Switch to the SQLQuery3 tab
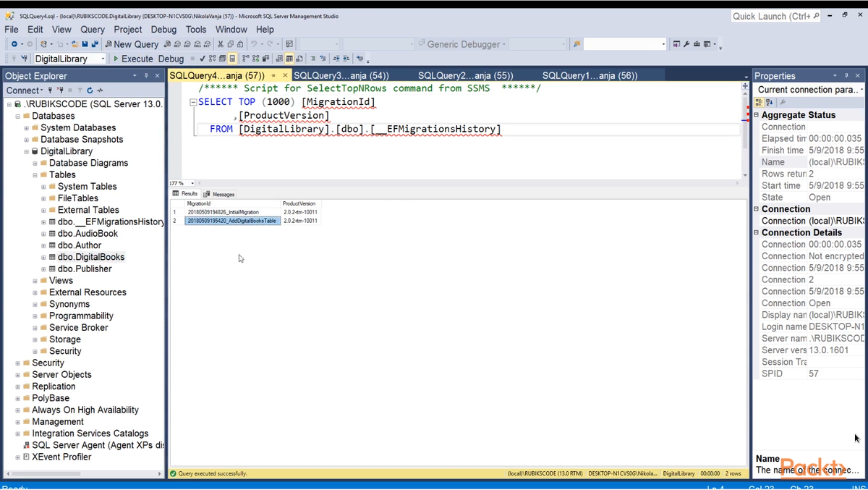Screen dimensions: 868x490 [x=341, y=75]
